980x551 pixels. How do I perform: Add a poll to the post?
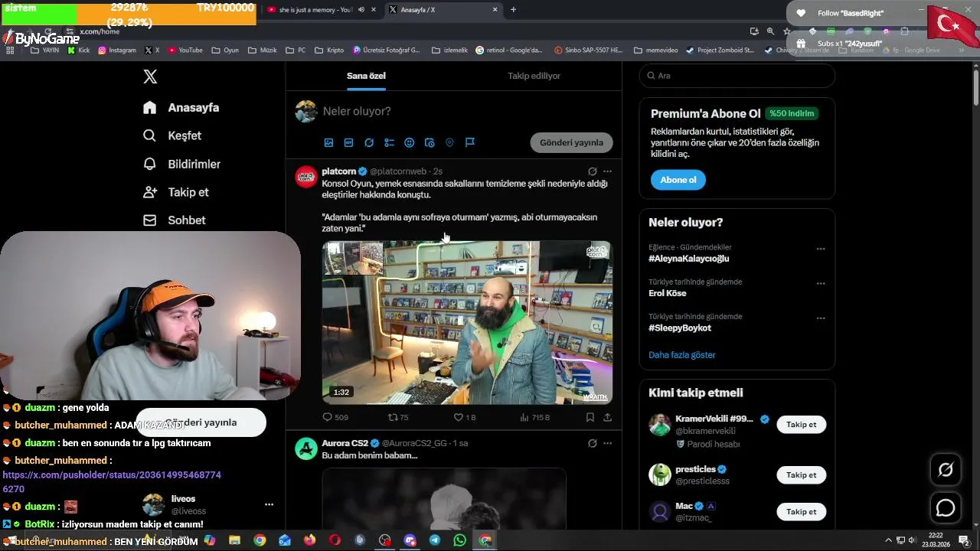[x=389, y=142]
